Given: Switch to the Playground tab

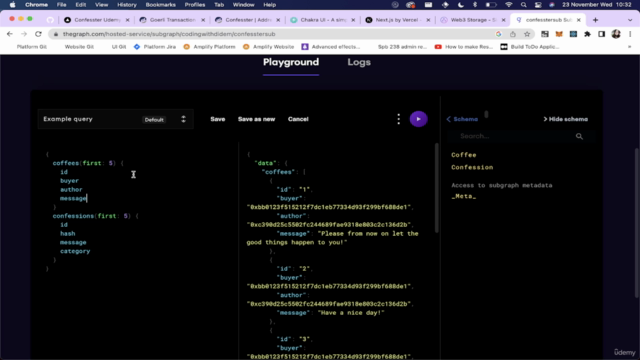Looking at the screenshot, I should pyautogui.click(x=291, y=62).
